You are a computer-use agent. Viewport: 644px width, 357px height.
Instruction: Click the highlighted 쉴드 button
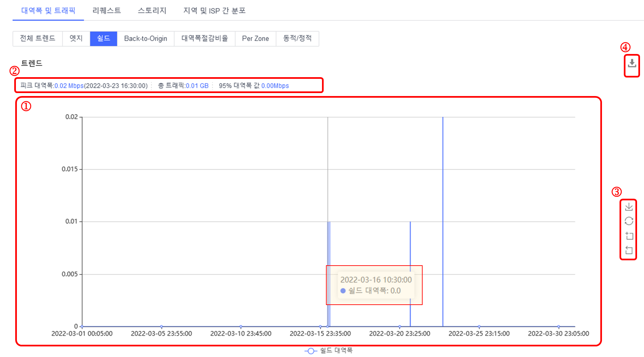click(103, 38)
